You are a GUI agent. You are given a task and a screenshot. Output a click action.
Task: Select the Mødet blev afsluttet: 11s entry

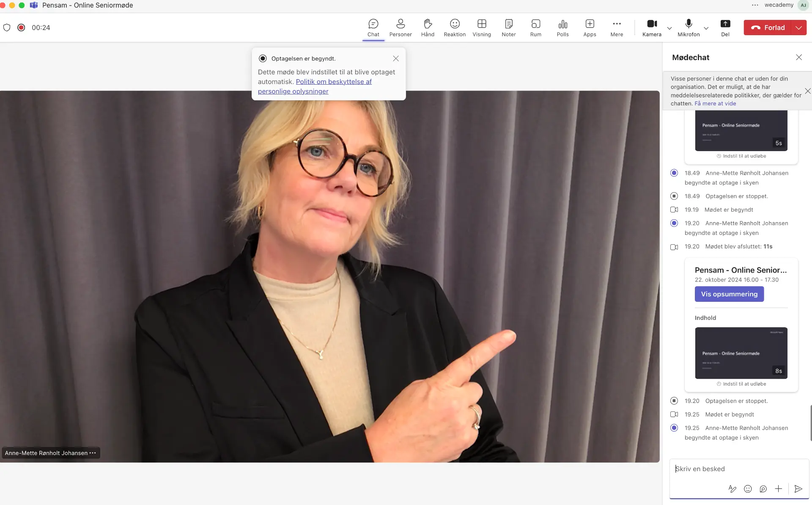(x=728, y=246)
